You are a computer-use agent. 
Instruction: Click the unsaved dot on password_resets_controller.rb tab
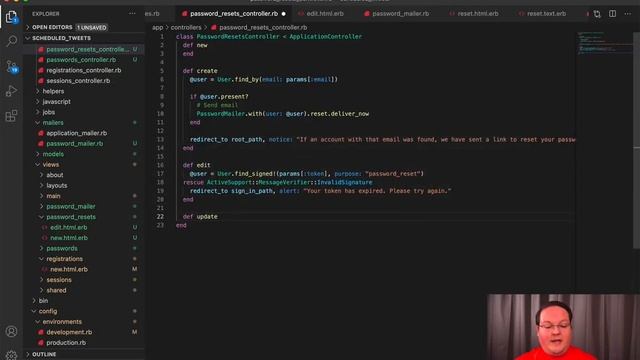click(283, 14)
